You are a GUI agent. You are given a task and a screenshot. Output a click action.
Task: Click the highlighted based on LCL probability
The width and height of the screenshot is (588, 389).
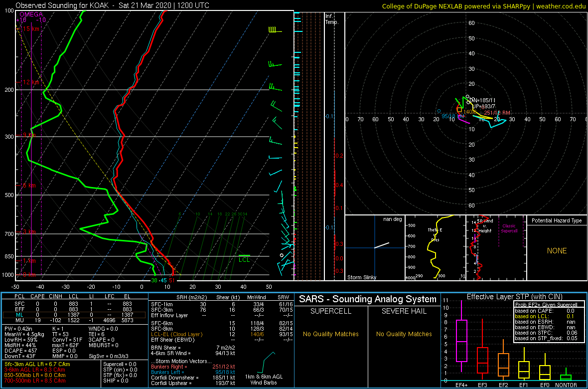click(x=545, y=317)
